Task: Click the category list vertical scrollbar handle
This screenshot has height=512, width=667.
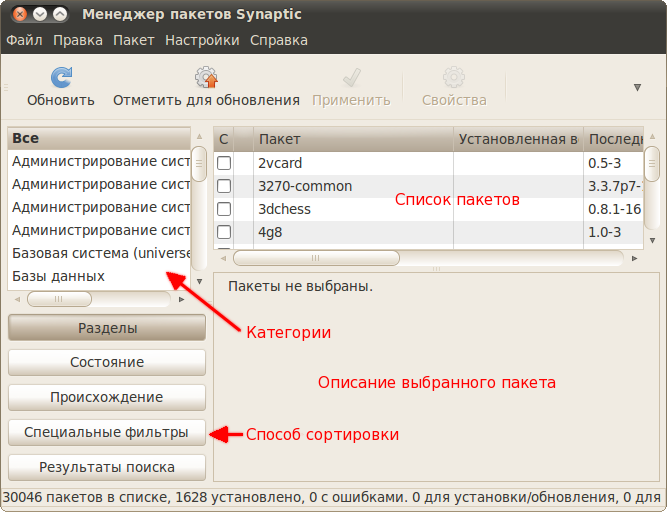Action: click(199, 164)
